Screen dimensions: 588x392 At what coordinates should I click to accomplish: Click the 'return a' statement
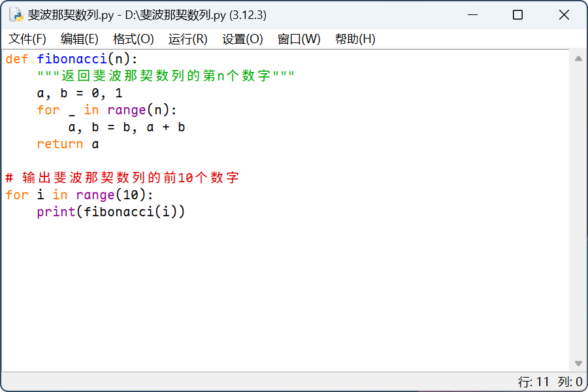click(68, 144)
